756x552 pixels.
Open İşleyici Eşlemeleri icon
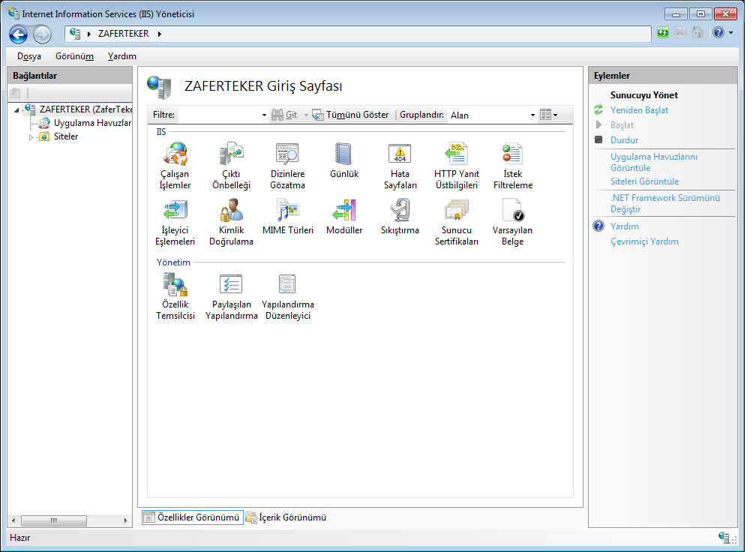175,222
